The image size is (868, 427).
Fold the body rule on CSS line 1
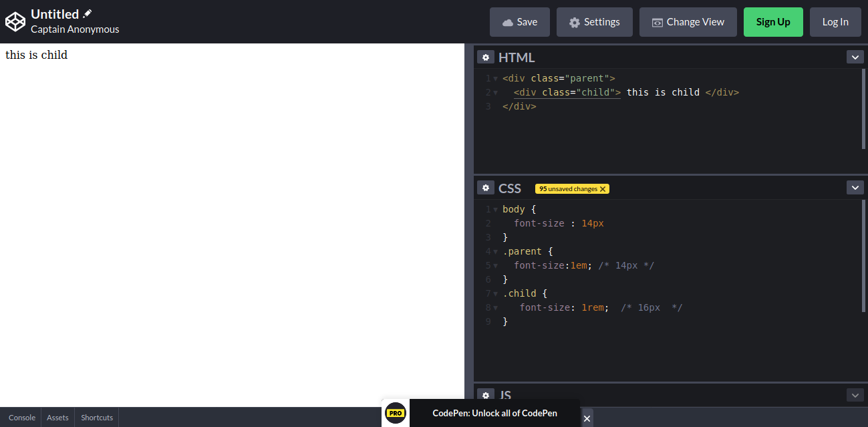[x=494, y=208]
